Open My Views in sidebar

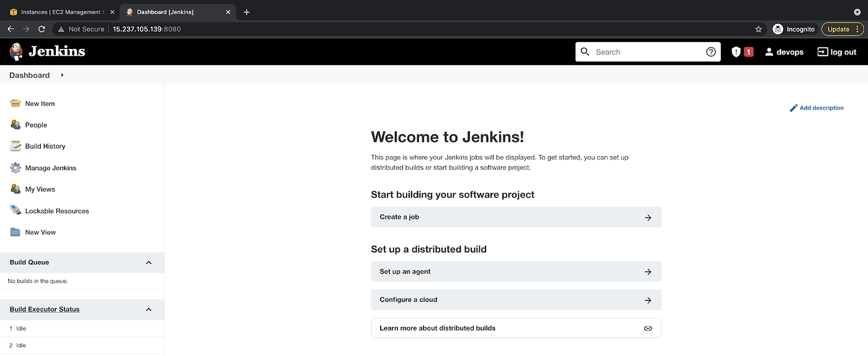coord(40,189)
